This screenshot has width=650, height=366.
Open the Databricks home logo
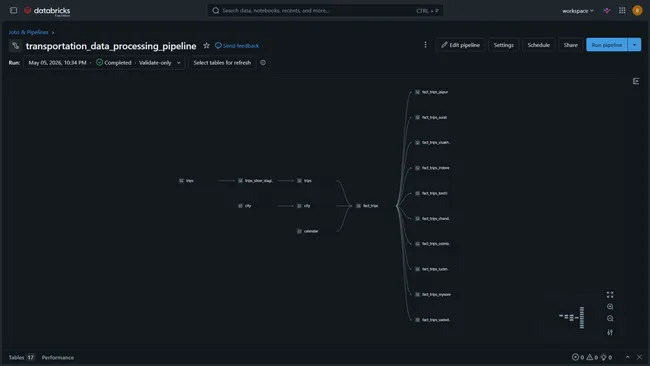tap(47, 11)
